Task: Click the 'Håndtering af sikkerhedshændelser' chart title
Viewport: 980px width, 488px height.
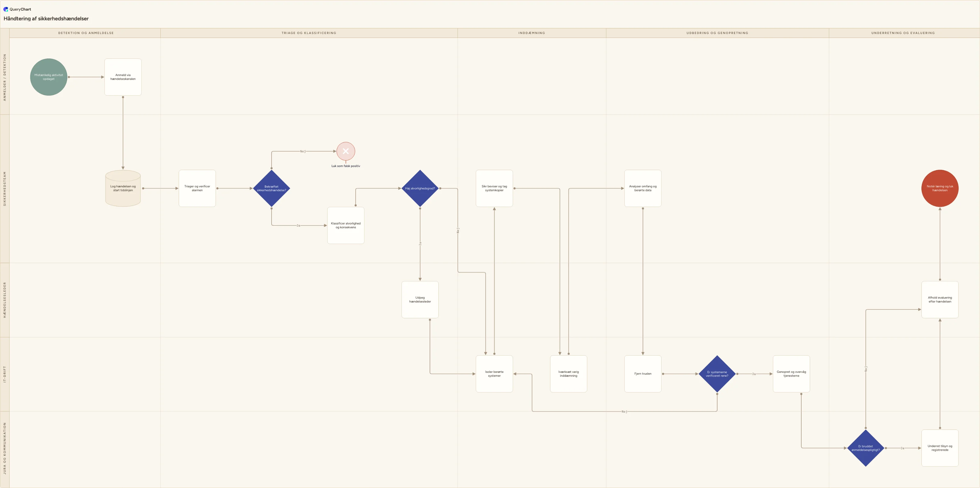Action: [46, 18]
